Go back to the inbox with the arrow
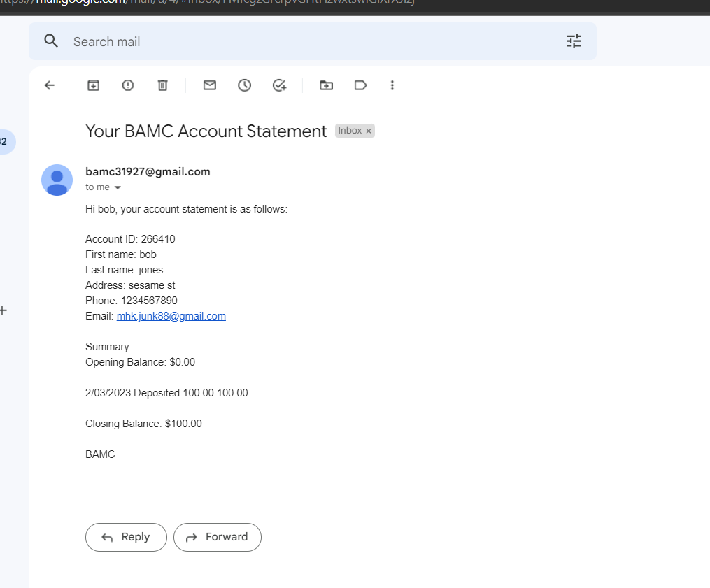Image resolution: width=710 pixels, height=588 pixels. (x=49, y=85)
